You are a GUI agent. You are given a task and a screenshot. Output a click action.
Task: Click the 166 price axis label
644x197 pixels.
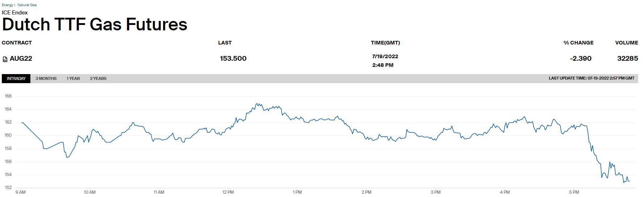[8, 96]
